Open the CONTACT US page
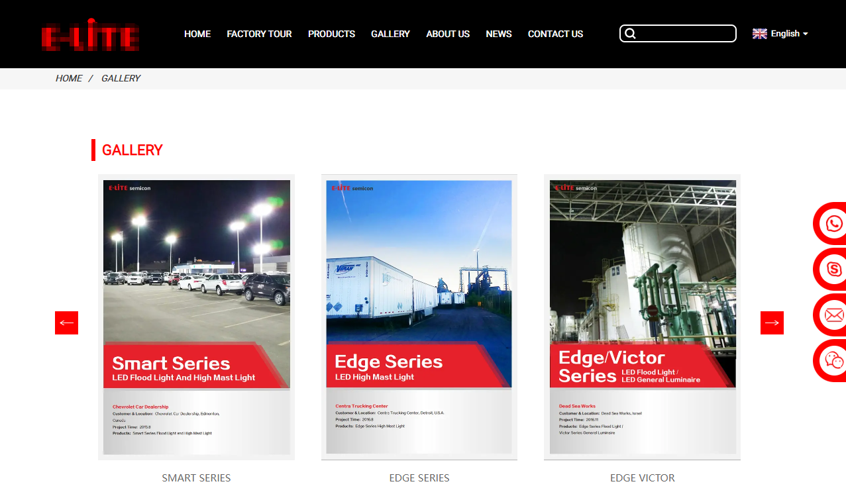The image size is (846, 504). coord(555,34)
